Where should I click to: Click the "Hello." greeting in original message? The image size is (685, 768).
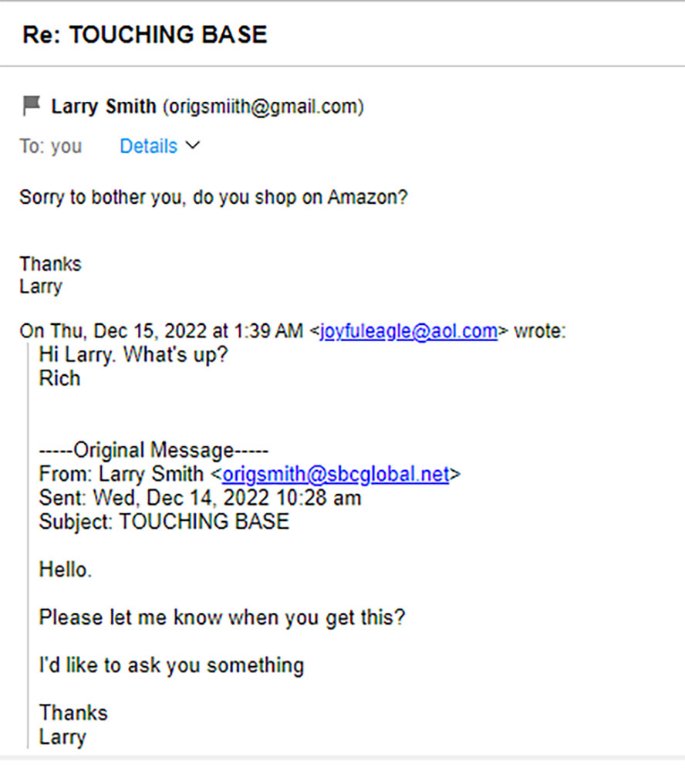[65, 569]
